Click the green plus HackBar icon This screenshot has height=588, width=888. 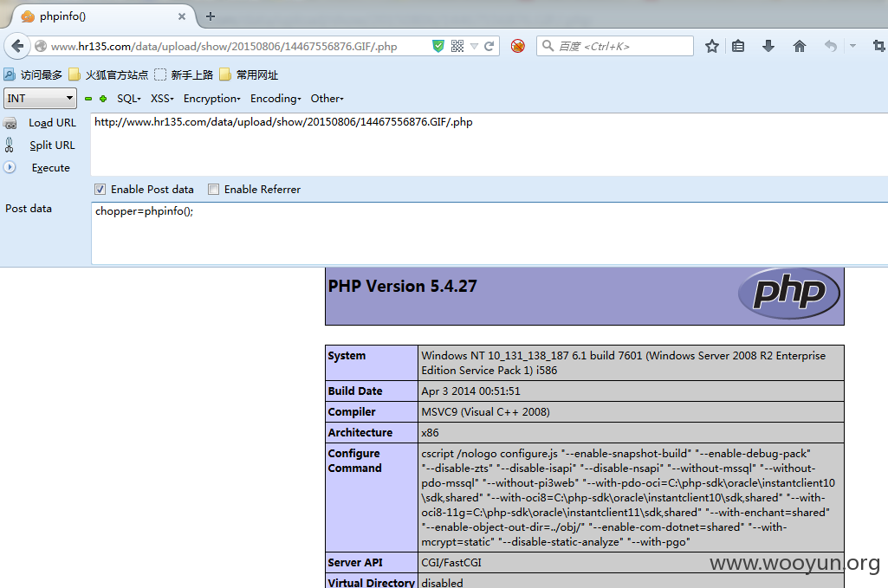(103, 99)
